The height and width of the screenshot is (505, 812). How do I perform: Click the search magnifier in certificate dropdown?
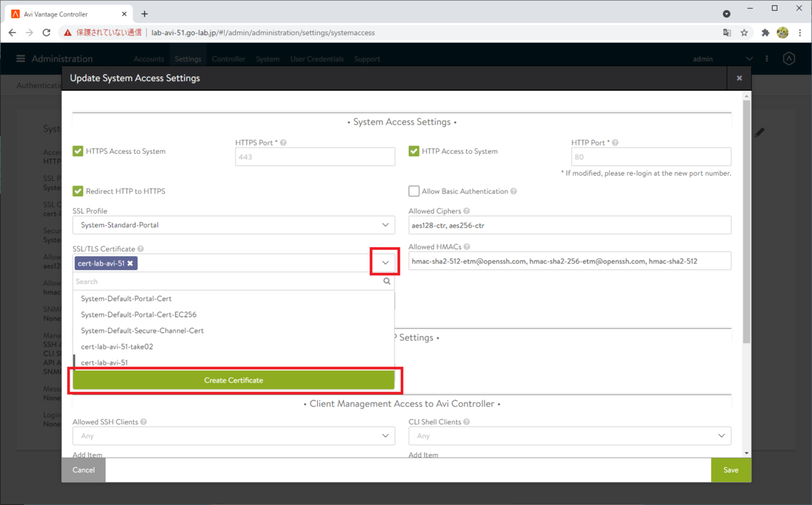coord(387,281)
